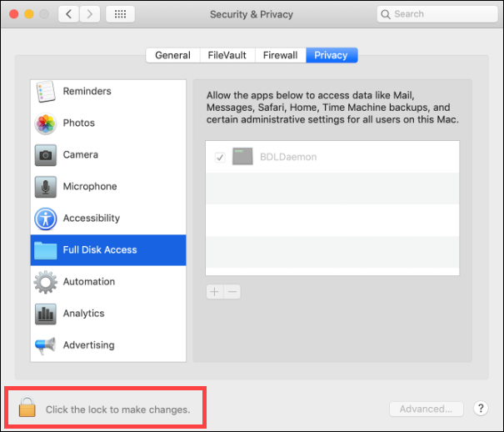Select the Privacy tab

pos(332,55)
